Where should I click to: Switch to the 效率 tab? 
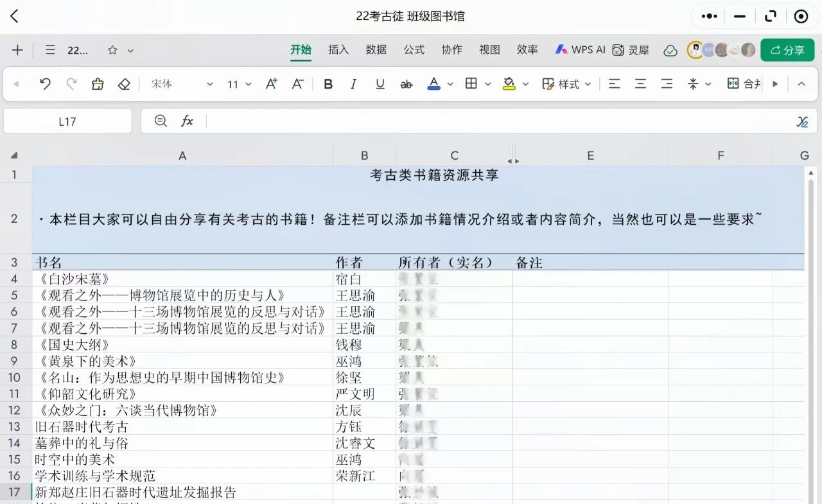coord(527,50)
